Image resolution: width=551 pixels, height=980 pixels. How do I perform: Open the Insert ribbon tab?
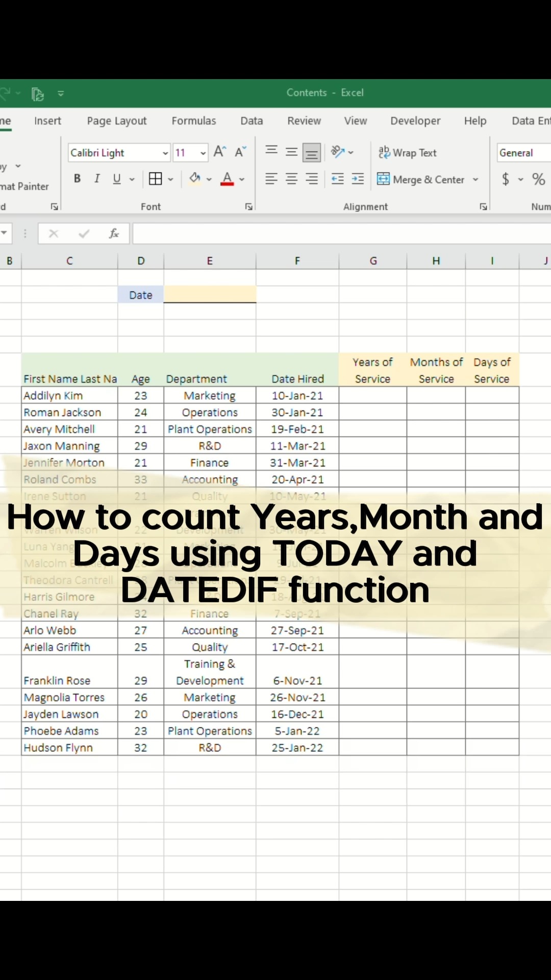pos(47,121)
